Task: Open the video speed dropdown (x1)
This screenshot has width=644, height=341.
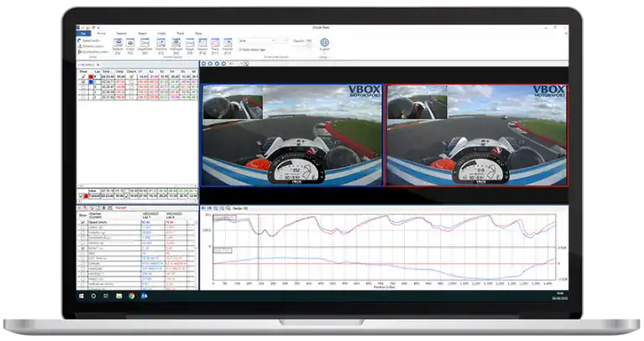Action: 236,64
